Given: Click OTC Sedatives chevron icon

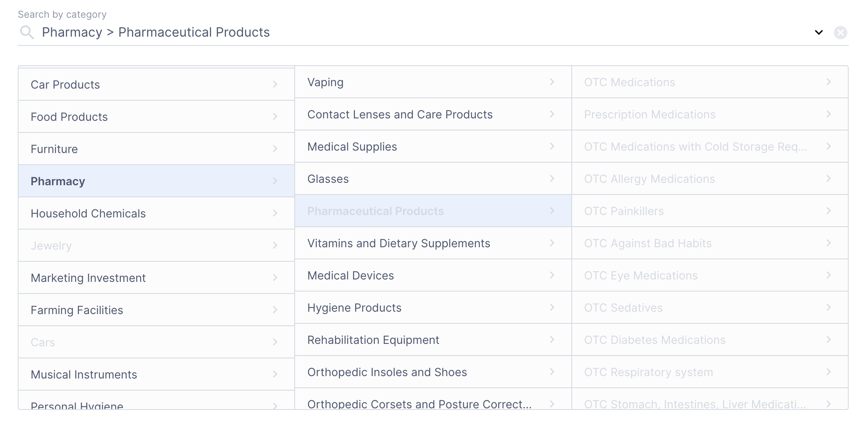Looking at the screenshot, I should (829, 307).
